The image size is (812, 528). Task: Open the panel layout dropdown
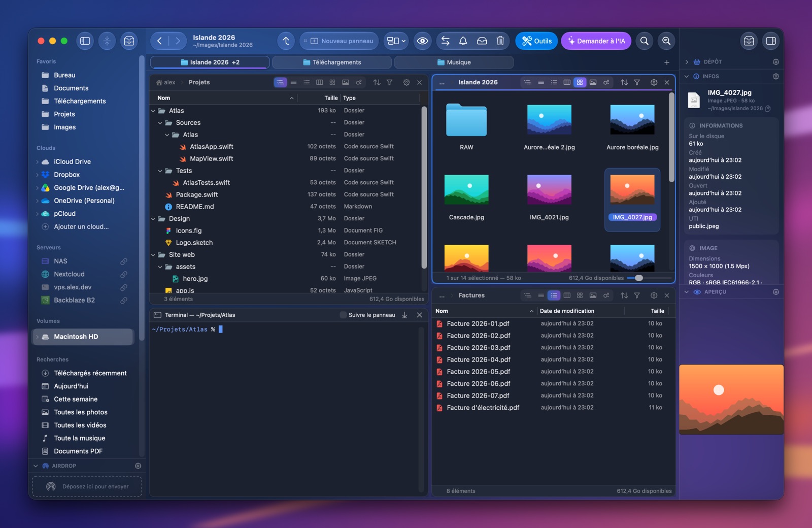point(396,41)
